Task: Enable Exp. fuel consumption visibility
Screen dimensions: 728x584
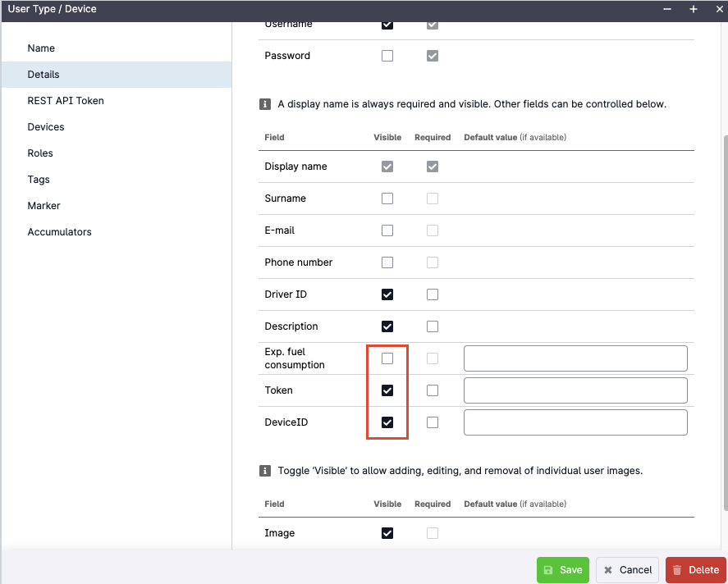Action: (387, 358)
